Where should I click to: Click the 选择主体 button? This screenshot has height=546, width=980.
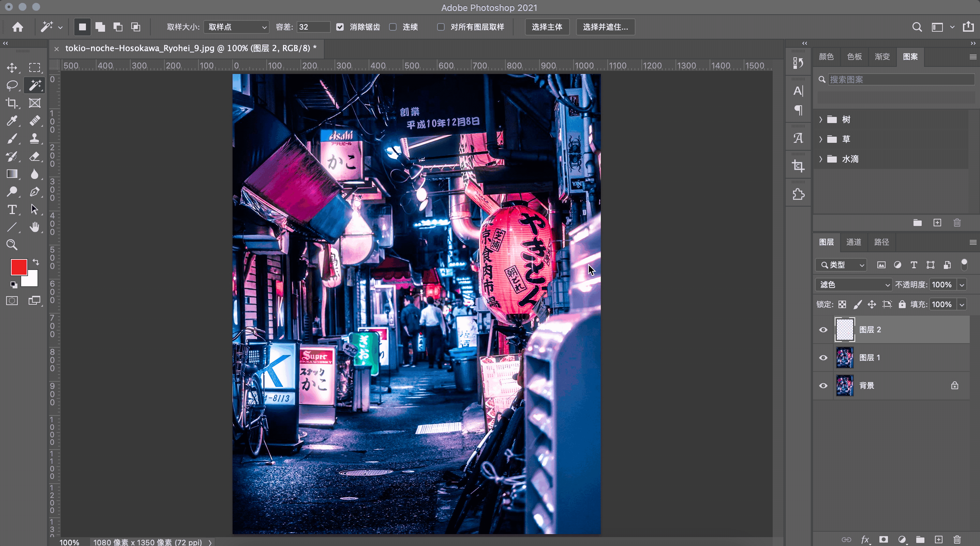(547, 27)
